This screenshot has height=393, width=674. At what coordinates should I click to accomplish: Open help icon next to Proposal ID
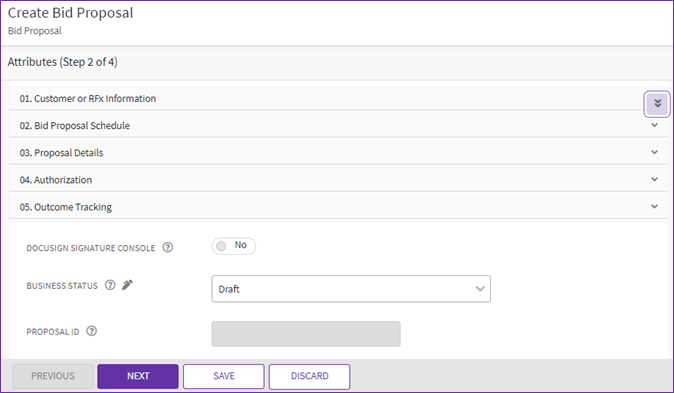click(92, 331)
